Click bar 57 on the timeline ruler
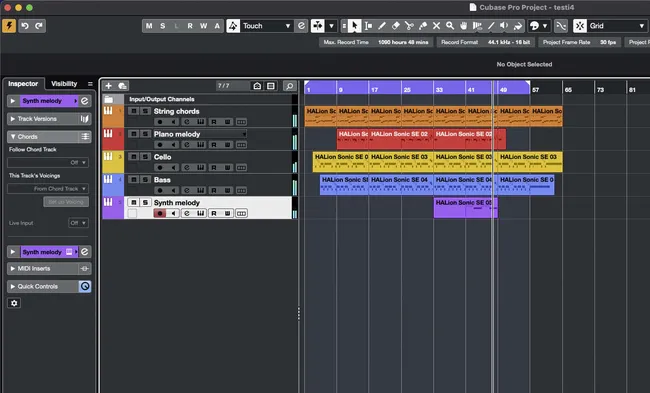The width and height of the screenshot is (650, 393). click(x=536, y=90)
